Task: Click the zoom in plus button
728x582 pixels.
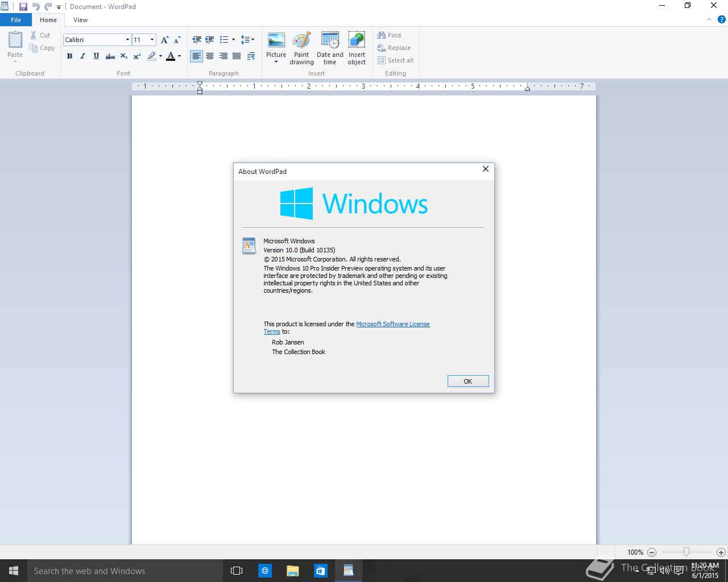Action: tap(721, 552)
